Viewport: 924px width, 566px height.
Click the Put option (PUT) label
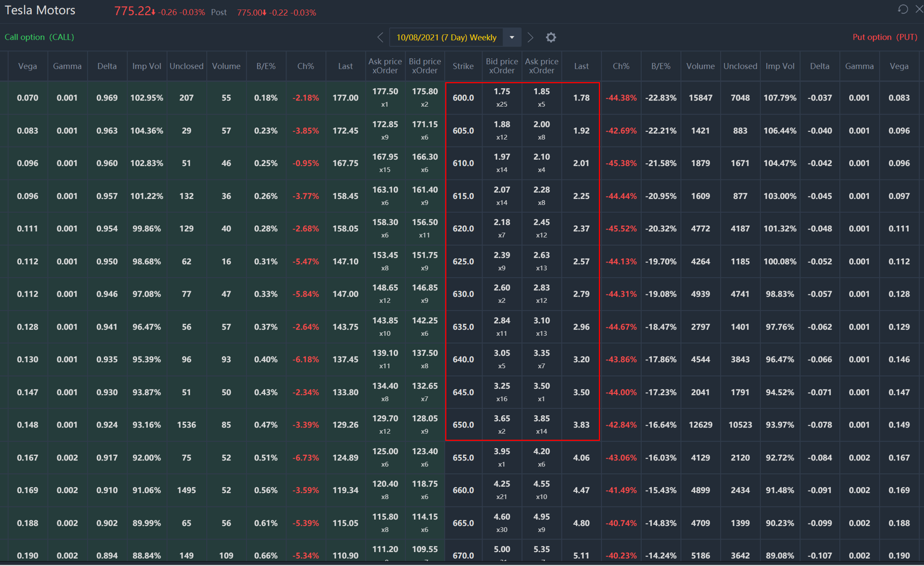point(885,37)
